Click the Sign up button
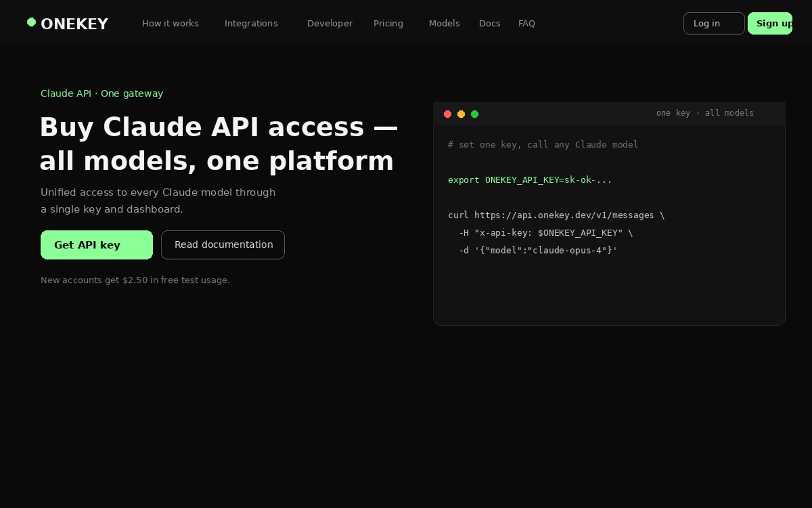This screenshot has height=508, width=812. [x=770, y=23]
